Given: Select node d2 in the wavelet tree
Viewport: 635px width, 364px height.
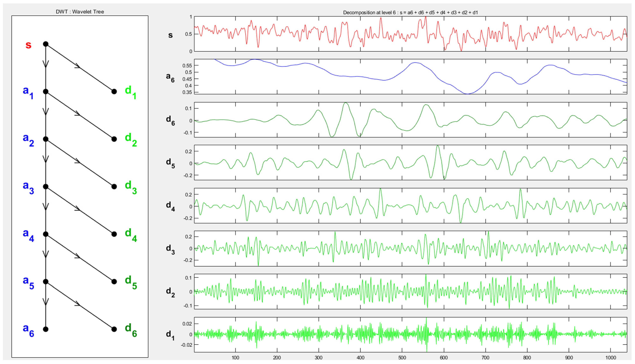Looking at the screenshot, I should point(114,139).
